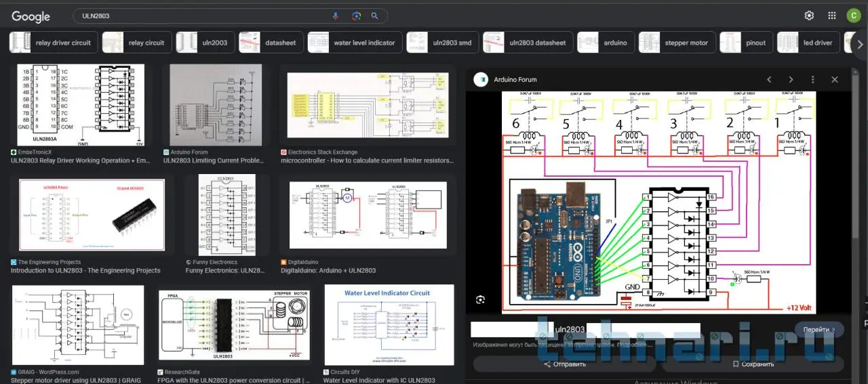Open 'Digitalduino: Arduino + ULN2803' link
The image size is (868, 384).
(328, 270)
